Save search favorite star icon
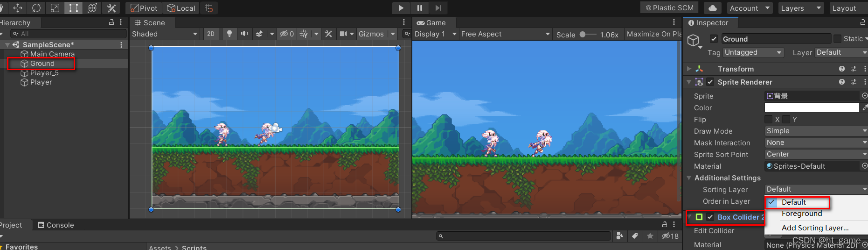This screenshot has height=250, width=868. (x=650, y=236)
